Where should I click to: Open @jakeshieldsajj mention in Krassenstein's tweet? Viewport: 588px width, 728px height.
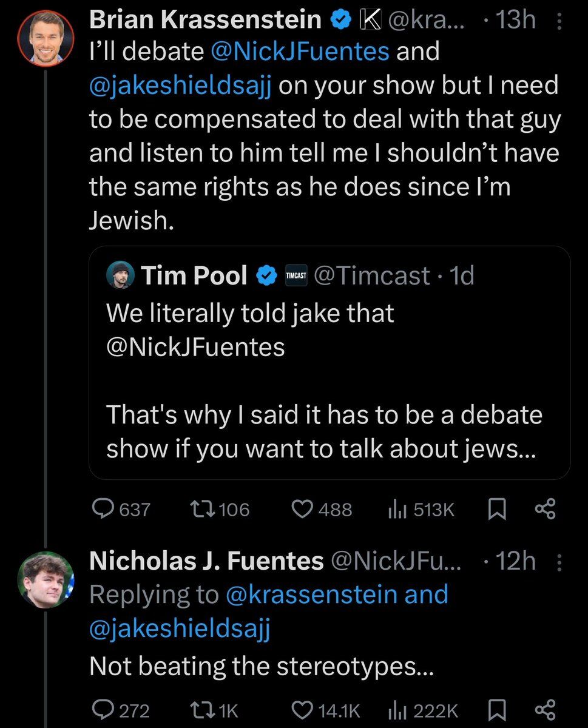click(183, 86)
